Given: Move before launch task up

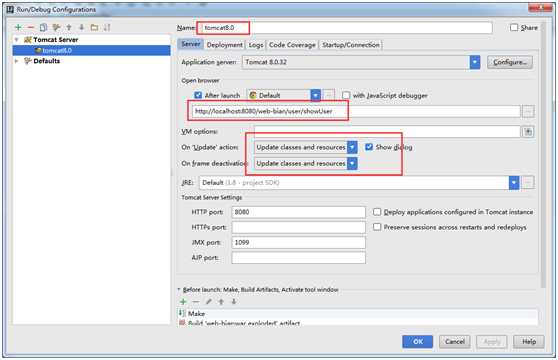Looking at the screenshot, I should [x=221, y=302].
